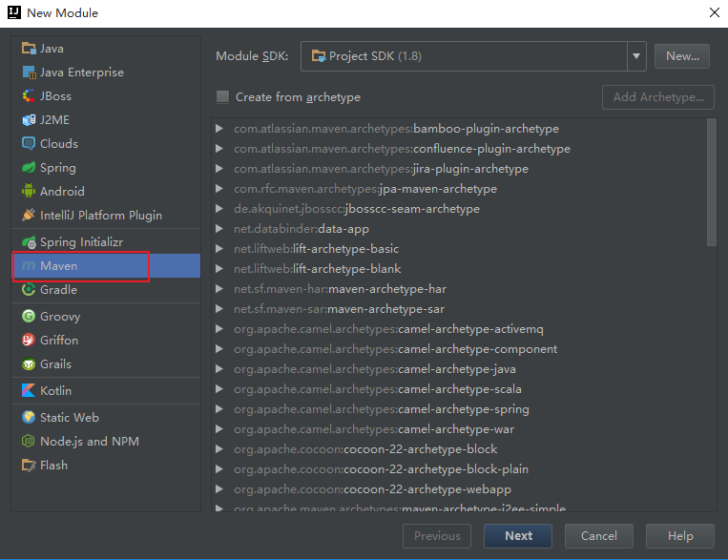
Task: Expand camel-archetype-component entry
Action: 219,349
